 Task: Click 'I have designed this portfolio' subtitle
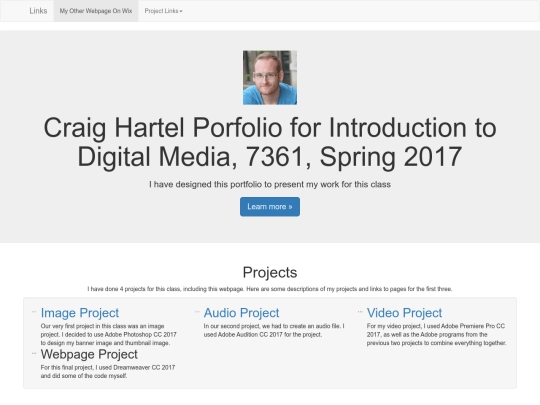click(270, 185)
